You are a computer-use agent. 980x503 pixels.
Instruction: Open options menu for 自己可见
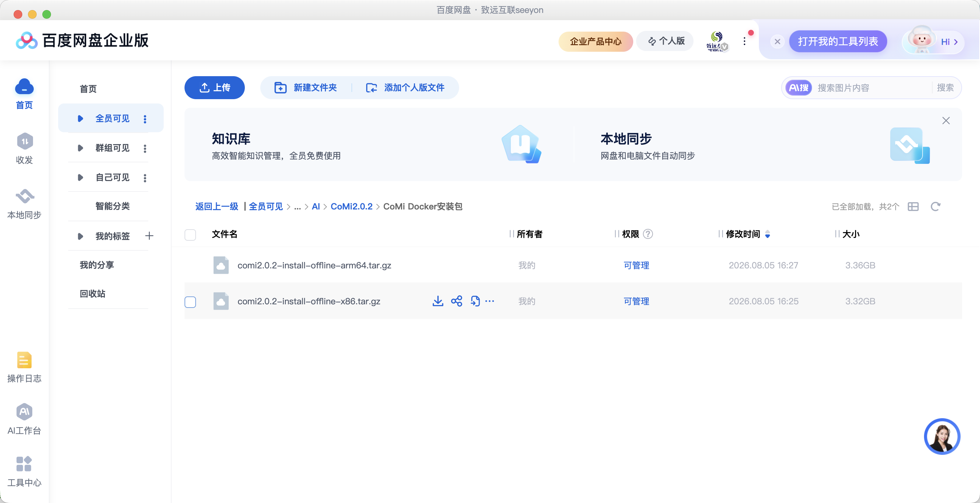click(145, 178)
